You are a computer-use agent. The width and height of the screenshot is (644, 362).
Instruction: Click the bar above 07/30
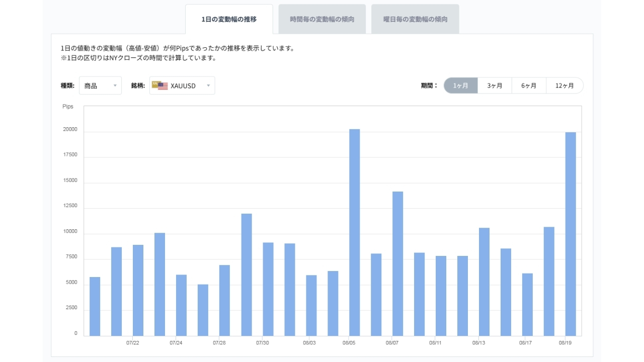tap(268, 289)
